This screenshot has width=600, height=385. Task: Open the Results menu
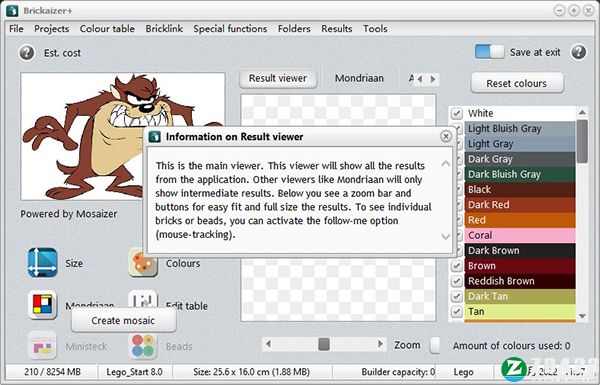tap(337, 29)
